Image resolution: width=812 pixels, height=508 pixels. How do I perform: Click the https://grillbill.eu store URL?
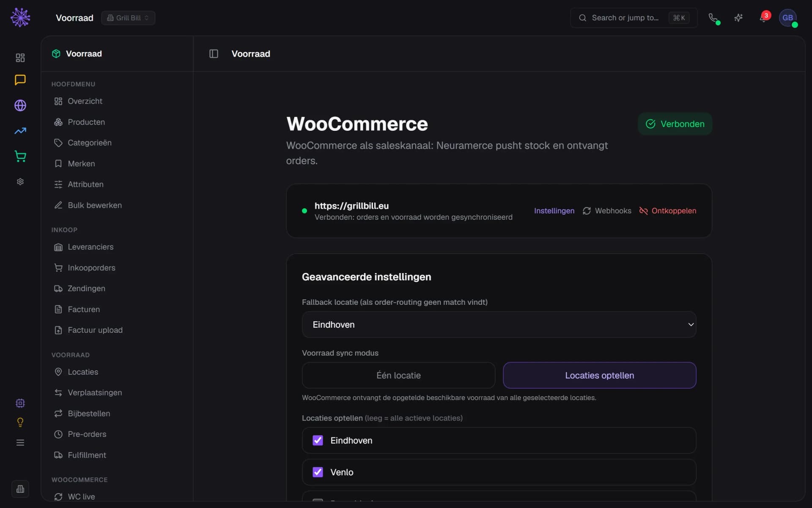(x=351, y=206)
